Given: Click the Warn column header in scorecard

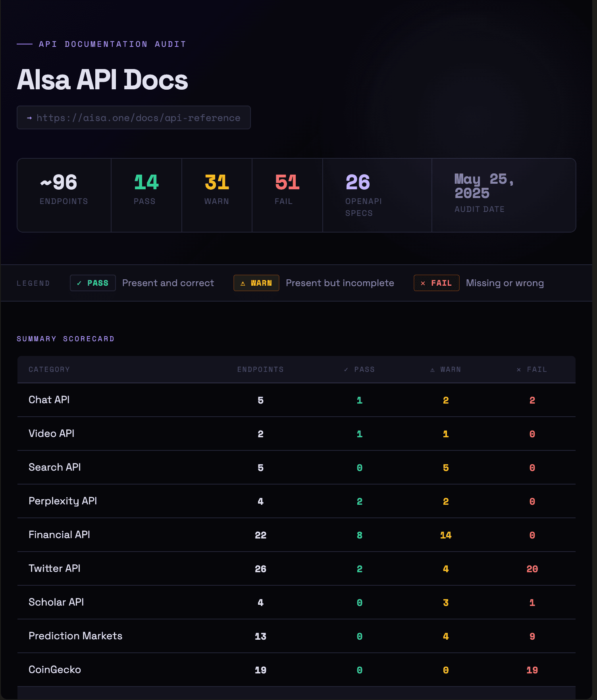Looking at the screenshot, I should 446,369.
